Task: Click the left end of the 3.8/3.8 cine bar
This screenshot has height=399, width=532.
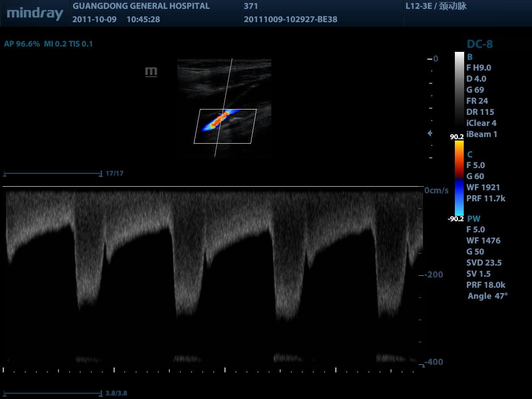Action: 4,393
